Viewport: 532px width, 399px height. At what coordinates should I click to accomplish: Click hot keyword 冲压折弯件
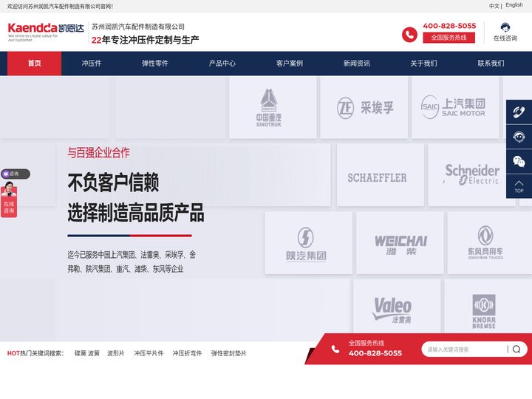coord(187,353)
